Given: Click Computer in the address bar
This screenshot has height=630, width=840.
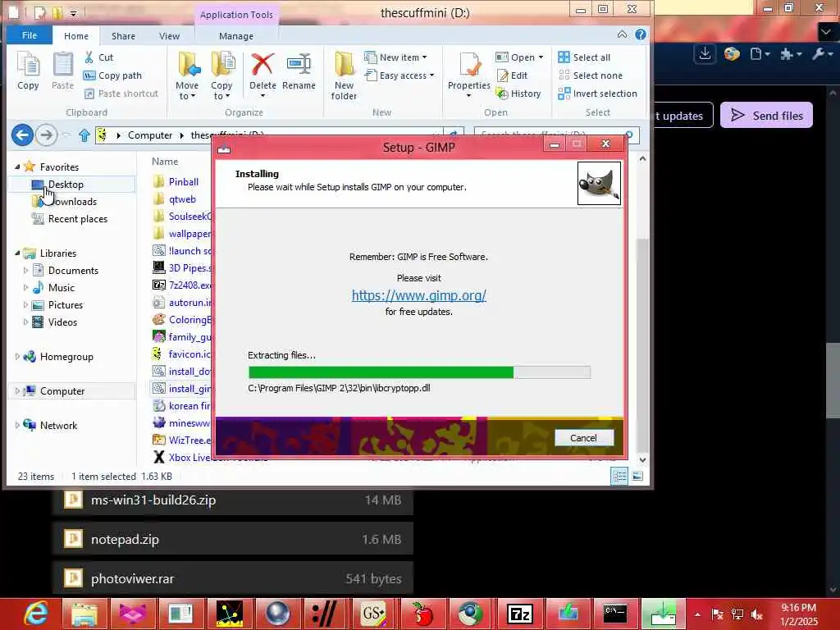Looking at the screenshot, I should pos(150,135).
